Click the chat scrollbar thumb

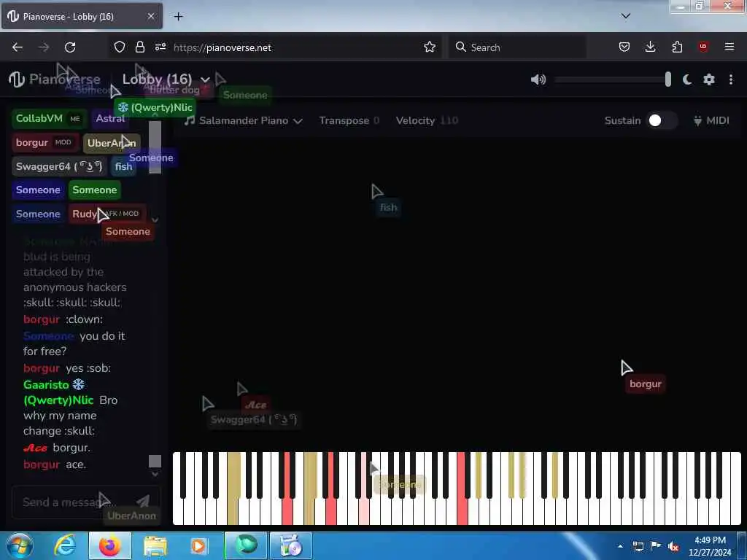pyautogui.click(x=155, y=461)
